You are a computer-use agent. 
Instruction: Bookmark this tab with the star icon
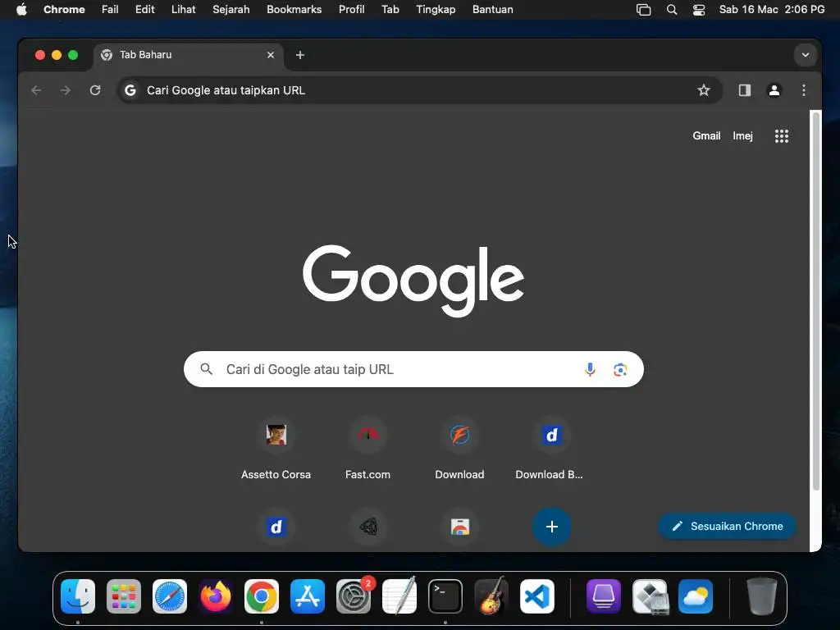pos(703,90)
